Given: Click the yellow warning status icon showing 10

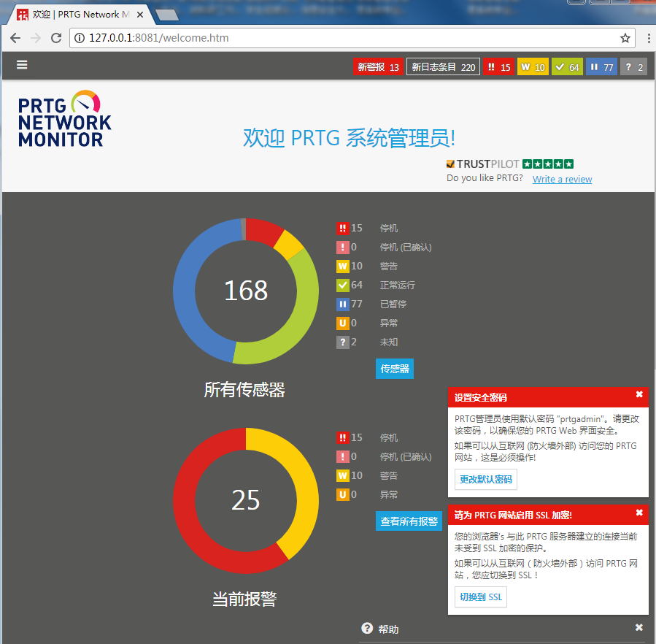Looking at the screenshot, I should [x=533, y=66].
